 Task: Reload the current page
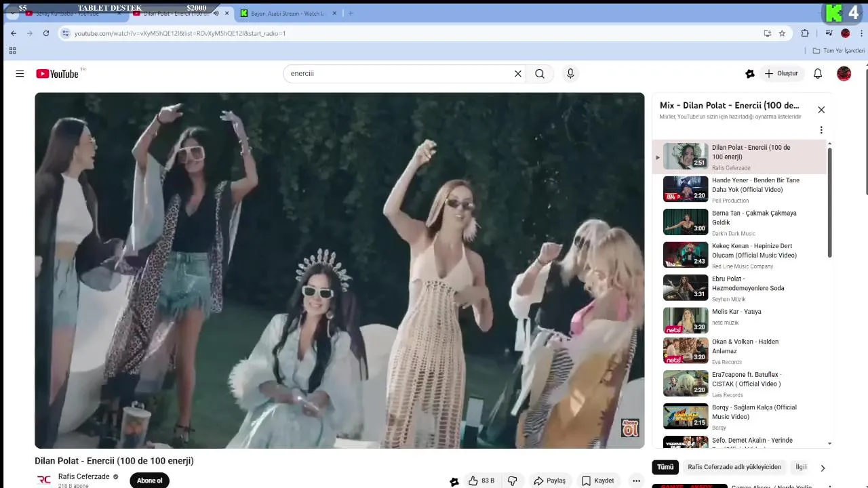pos(46,33)
